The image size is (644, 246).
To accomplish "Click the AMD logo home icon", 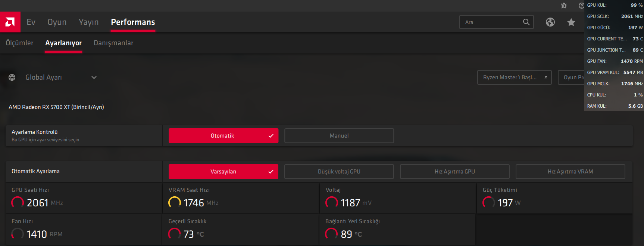I will pos(10,22).
